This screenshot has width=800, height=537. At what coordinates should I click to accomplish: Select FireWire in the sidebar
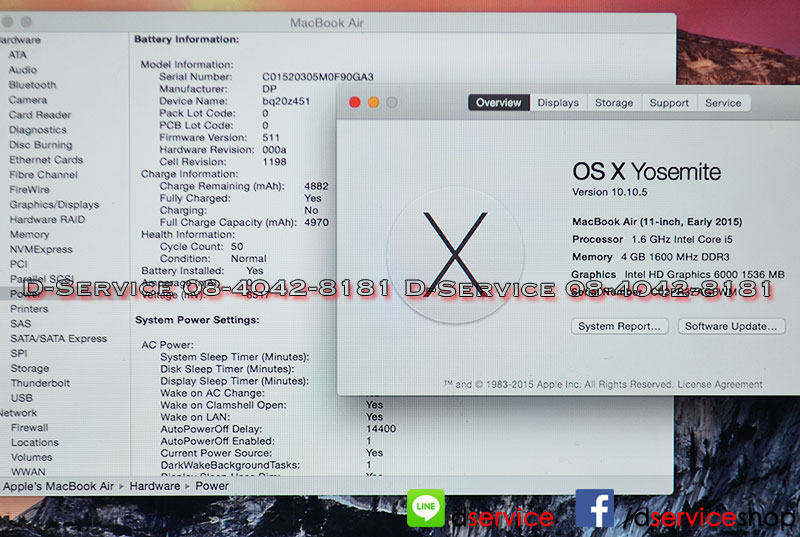(x=29, y=190)
